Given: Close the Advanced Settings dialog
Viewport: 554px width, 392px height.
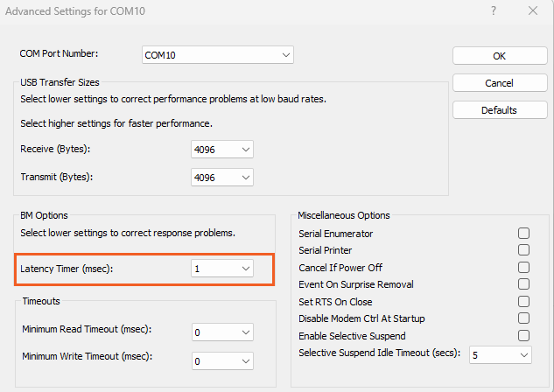Looking at the screenshot, I should [x=533, y=10].
